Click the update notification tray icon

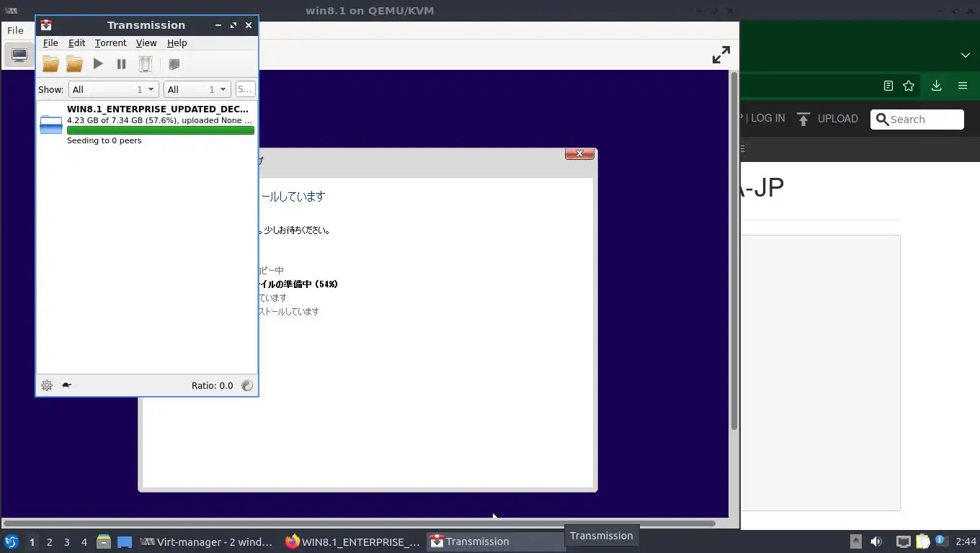click(941, 540)
